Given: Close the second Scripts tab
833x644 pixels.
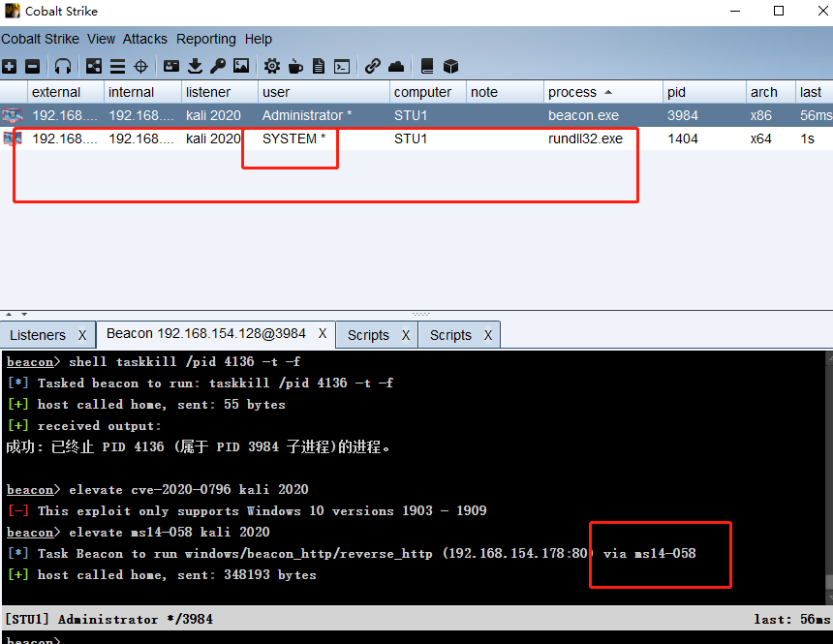Looking at the screenshot, I should (488, 335).
